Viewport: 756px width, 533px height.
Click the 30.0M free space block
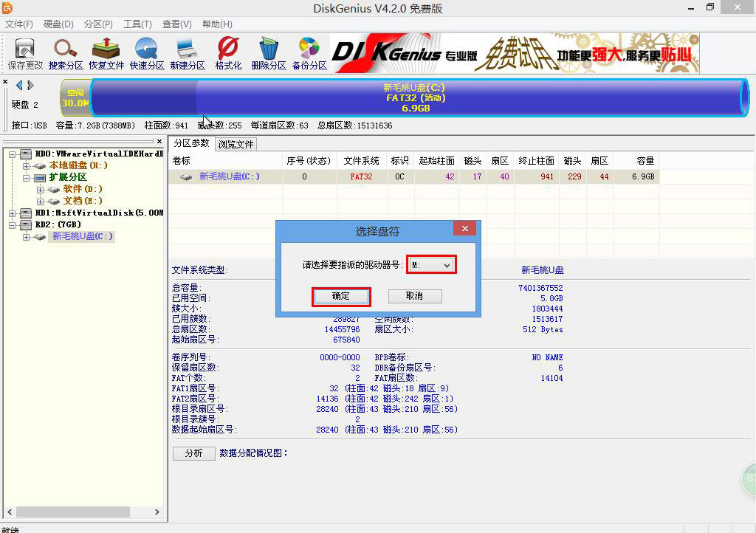76,98
